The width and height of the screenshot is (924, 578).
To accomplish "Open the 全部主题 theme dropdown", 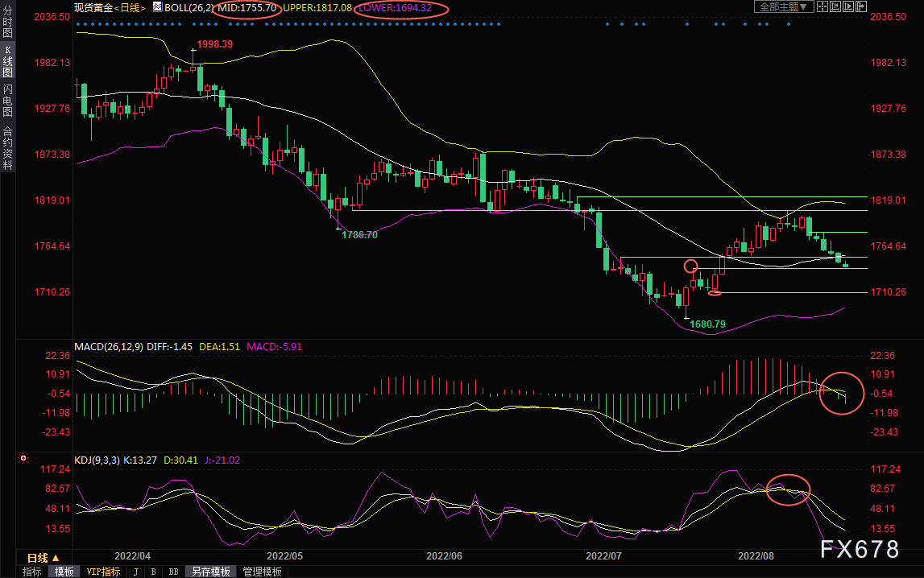I will click(x=784, y=7).
